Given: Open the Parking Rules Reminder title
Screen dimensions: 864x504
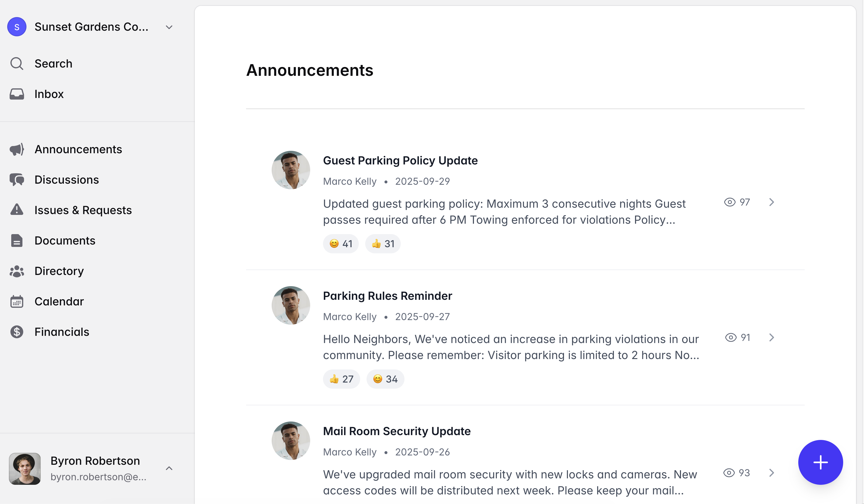Looking at the screenshot, I should pyautogui.click(x=387, y=296).
